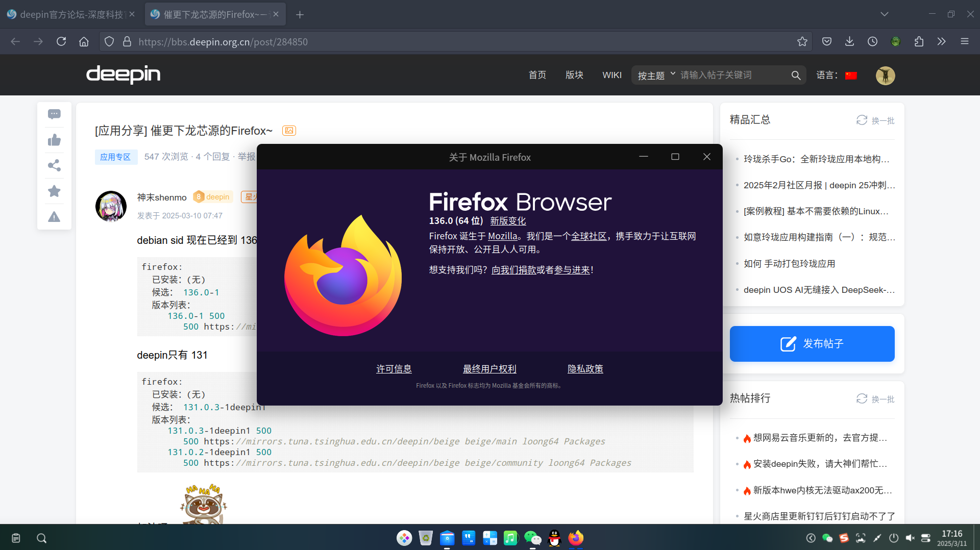The height and width of the screenshot is (550, 980).
Task: Open 版块 in forum navigation
Action: coord(574,75)
